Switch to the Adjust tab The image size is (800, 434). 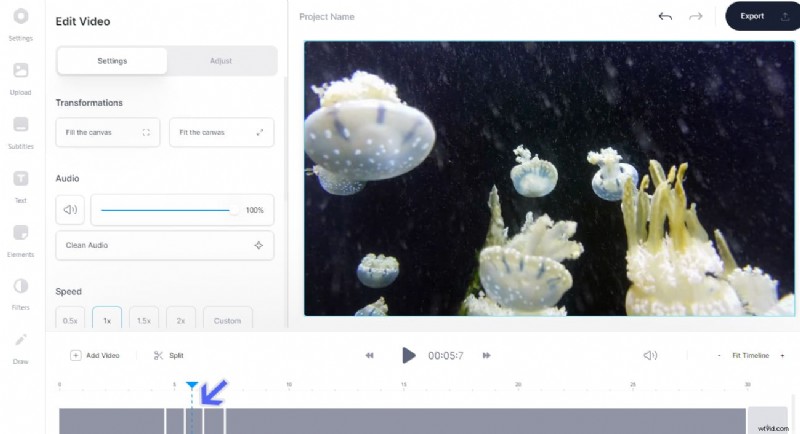pyautogui.click(x=221, y=61)
